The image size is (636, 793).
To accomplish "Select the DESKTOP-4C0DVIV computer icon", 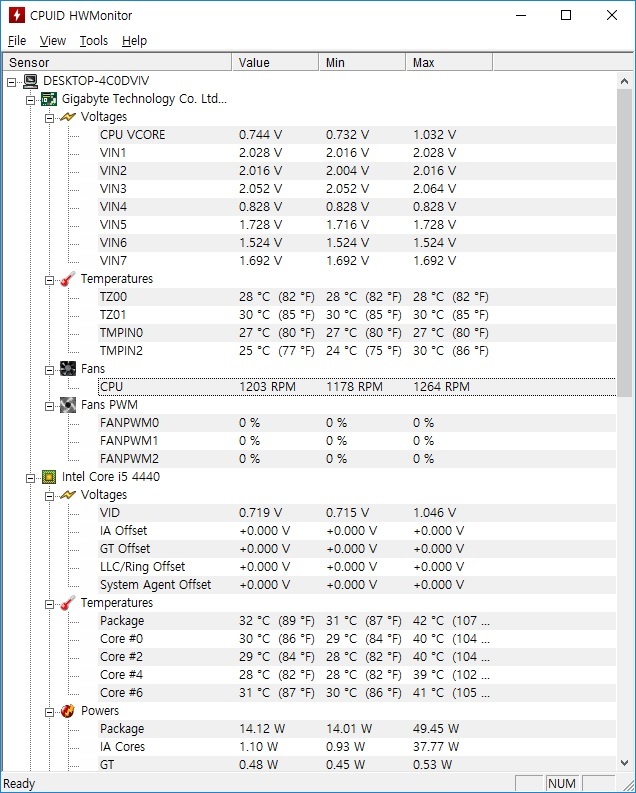I will 31,81.
